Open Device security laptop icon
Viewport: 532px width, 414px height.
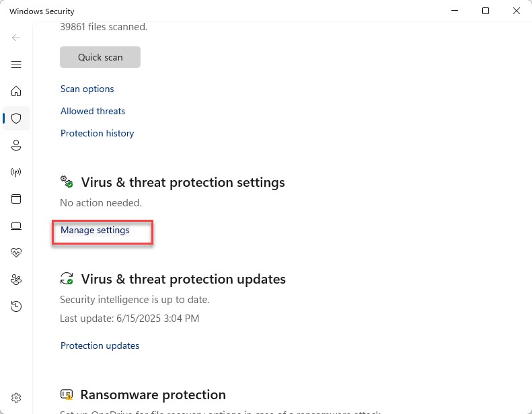click(16, 226)
